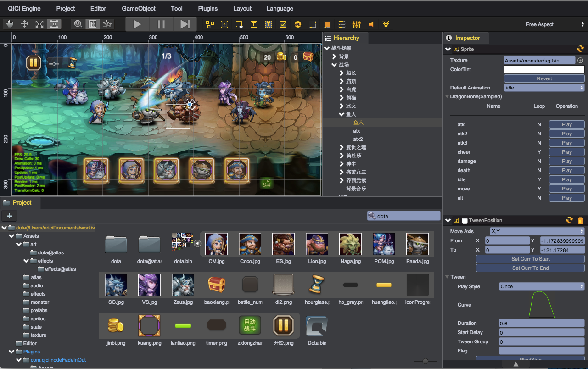Viewport: 588px width, 369px height.
Task: Create a button node with OK icon
Action: click(x=298, y=24)
